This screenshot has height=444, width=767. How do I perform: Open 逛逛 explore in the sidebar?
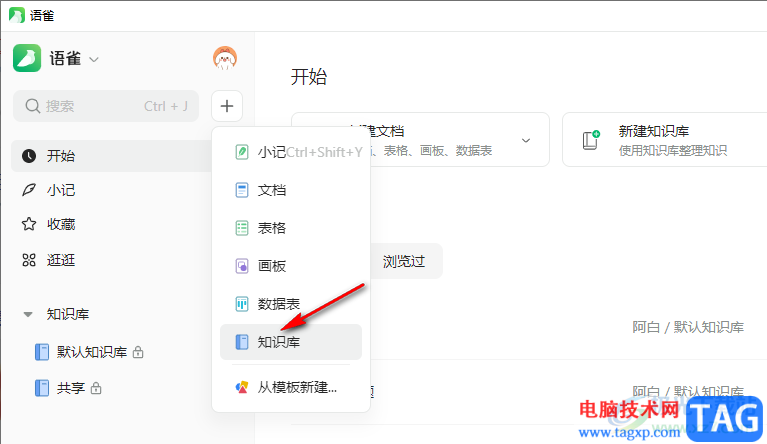click(x=61, y=260)
